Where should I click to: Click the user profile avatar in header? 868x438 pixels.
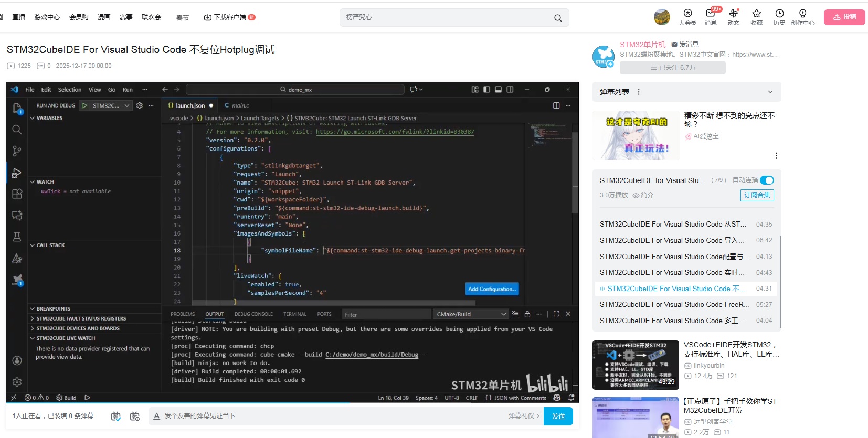pyautogui.click(x=662, y=17)
